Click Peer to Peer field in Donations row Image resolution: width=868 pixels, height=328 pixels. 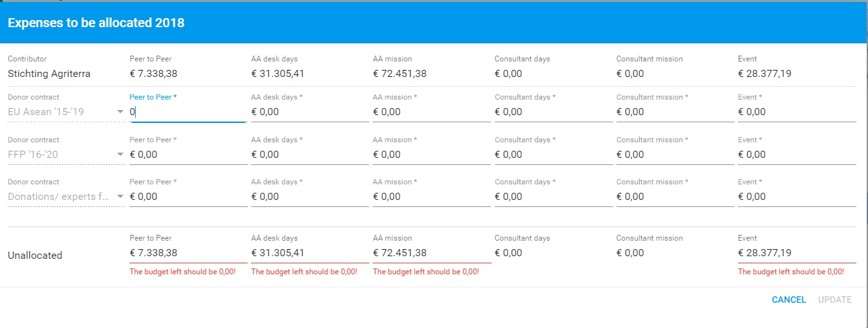pyautogui.click(x=188, y=197)
